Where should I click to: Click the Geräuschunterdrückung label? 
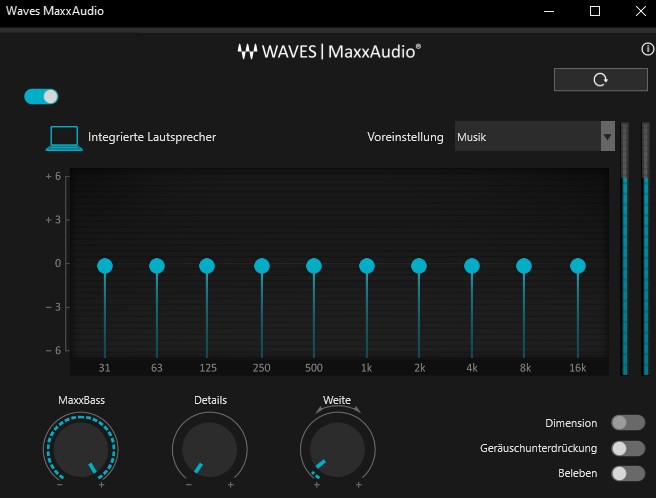pyautogui.click(x=538, y=448)
